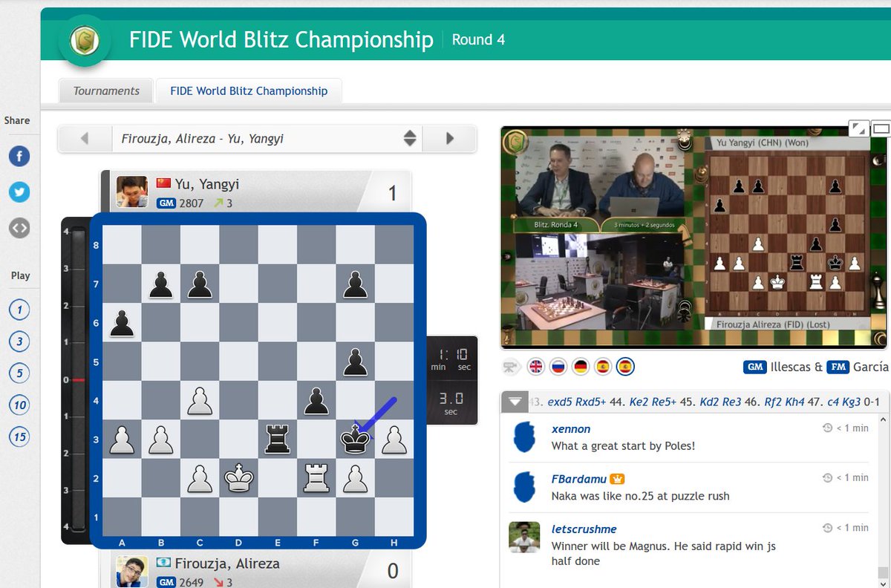Open Firouzja, Alireza player name
Viewport: 891px width, 588px height.
tap(227, 563)
